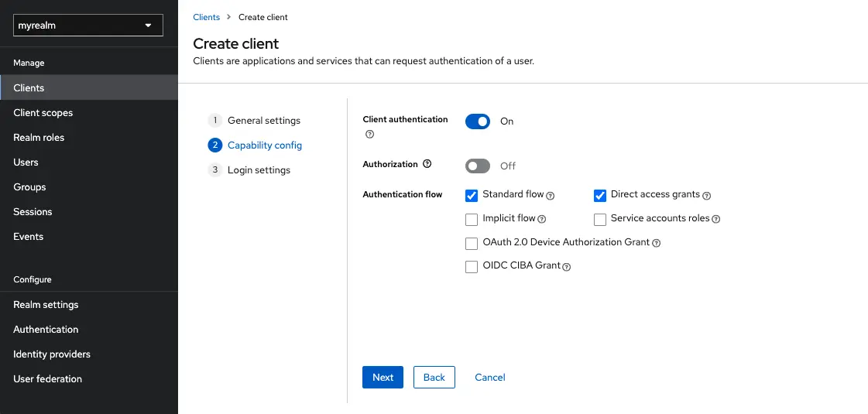The width and height of the screenshot is (868, 414).
Task: Click the Configure section heading
Action: [x=32, y=279]
